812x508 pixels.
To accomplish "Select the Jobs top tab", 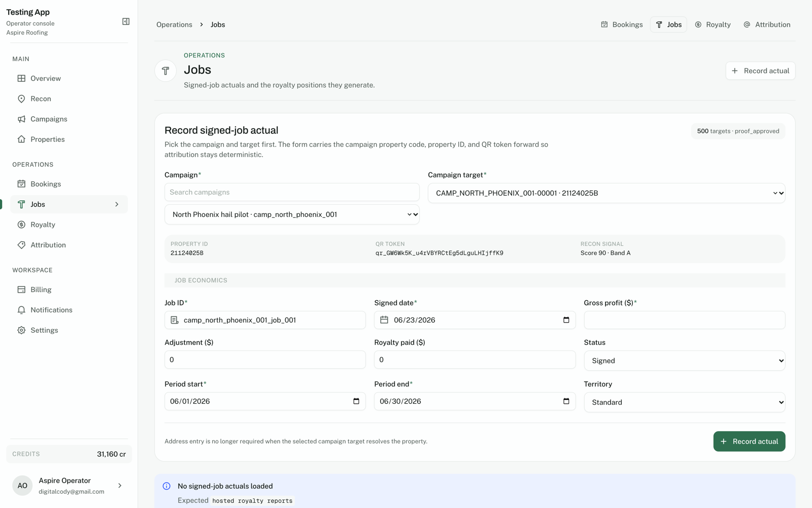I will pos(668,24).
